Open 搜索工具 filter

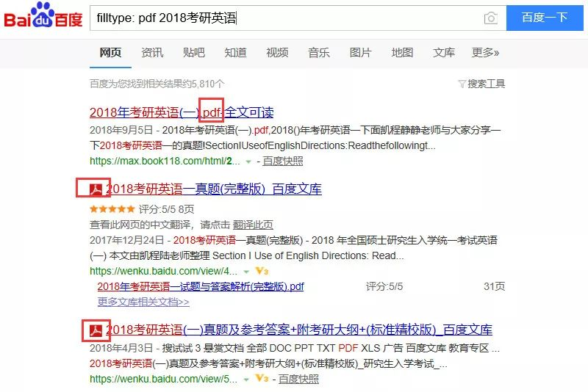tap(482, 84)
